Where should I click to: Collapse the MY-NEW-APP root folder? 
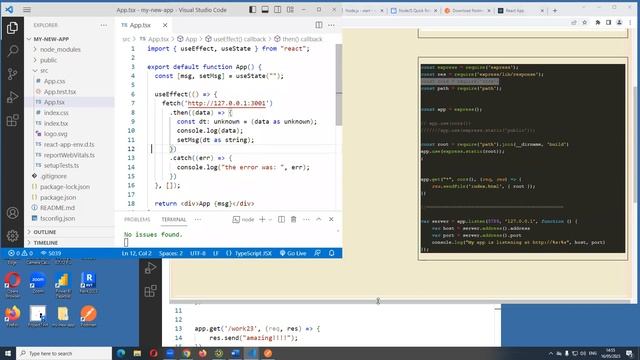tap(51, 39)
